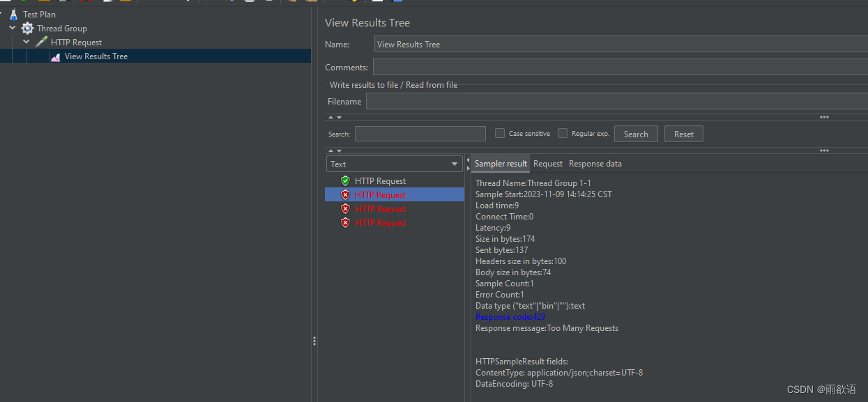Enable the Case sensitive checkbox

(500, 133)
